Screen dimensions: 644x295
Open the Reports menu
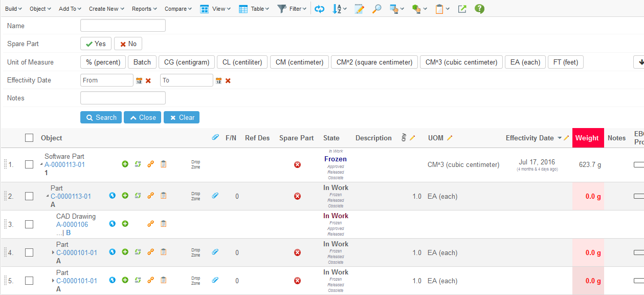pos(144,9)
